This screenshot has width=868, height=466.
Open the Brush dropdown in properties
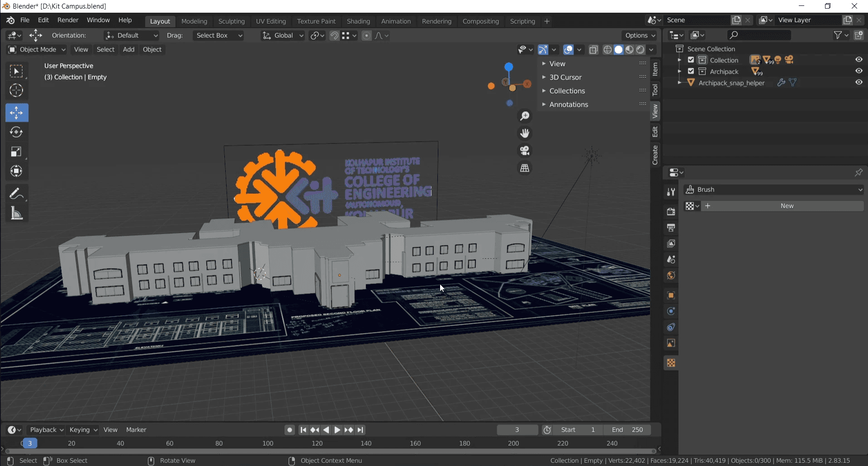774,190
